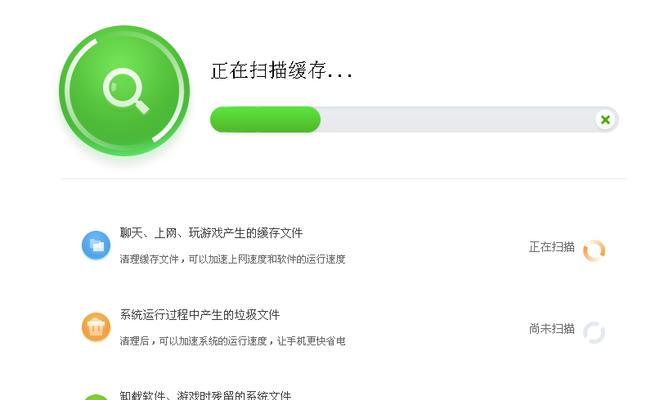Click the horizontal divider line below the progress area
The image size is (651, 400).
coord(343,179)
